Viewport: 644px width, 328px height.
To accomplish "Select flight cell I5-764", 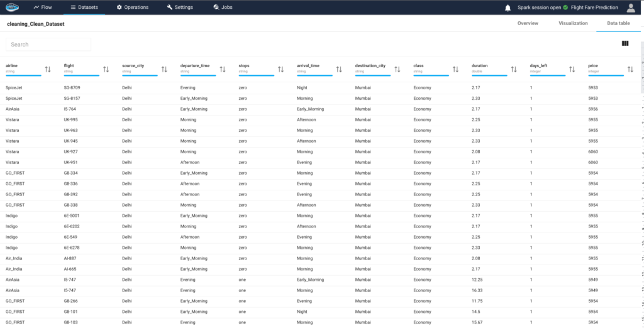I will (x=70, y=109).
